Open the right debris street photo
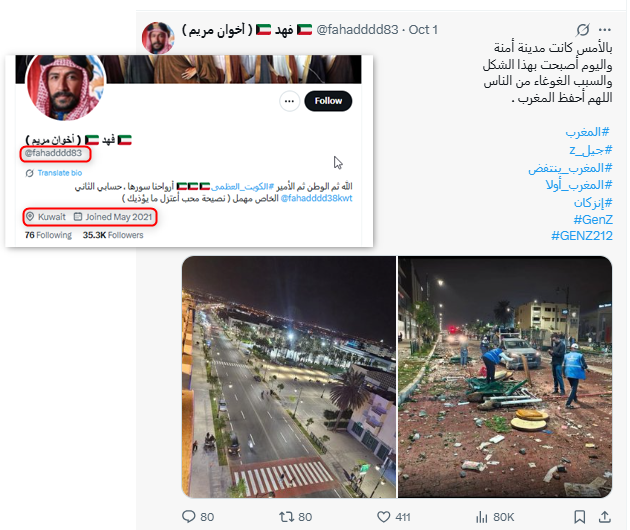630x530 pixels. 505,377
